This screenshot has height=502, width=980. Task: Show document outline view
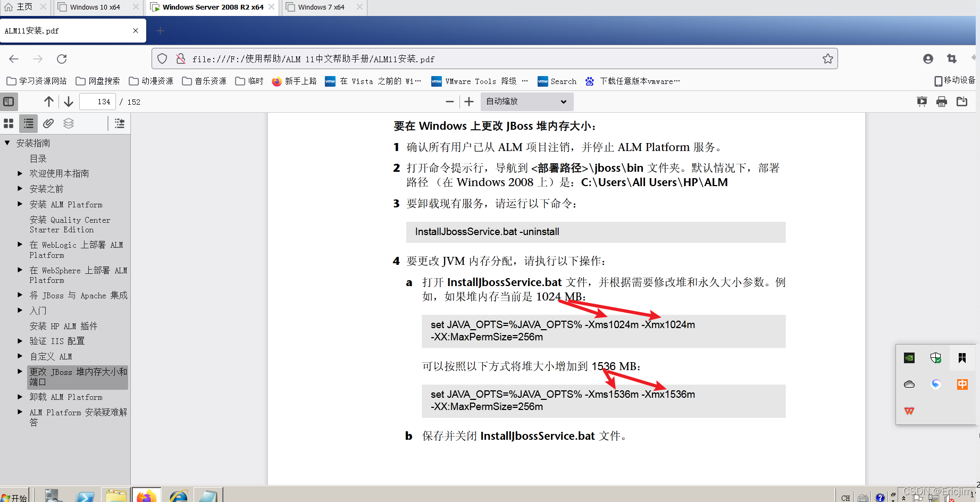tap(29, 123)
